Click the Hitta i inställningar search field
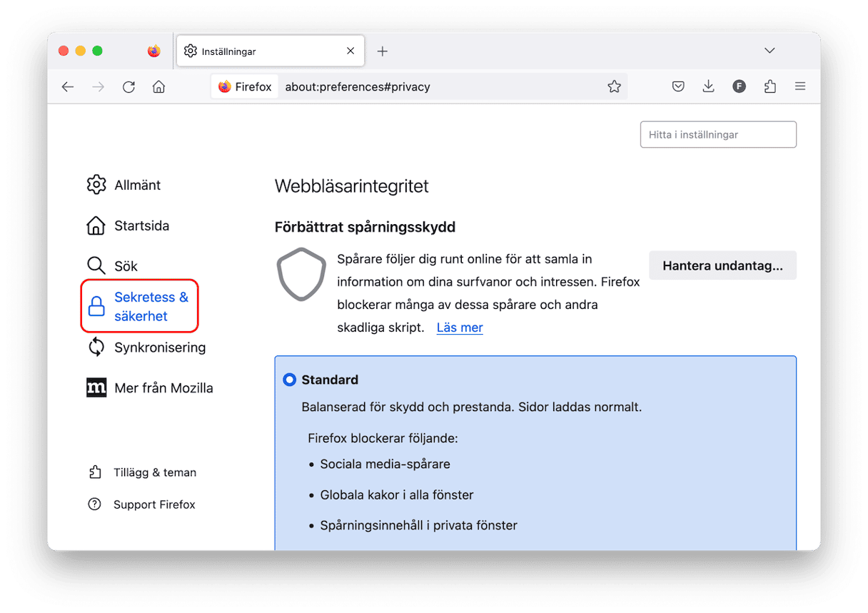868x613 pixels. (718, 134)
